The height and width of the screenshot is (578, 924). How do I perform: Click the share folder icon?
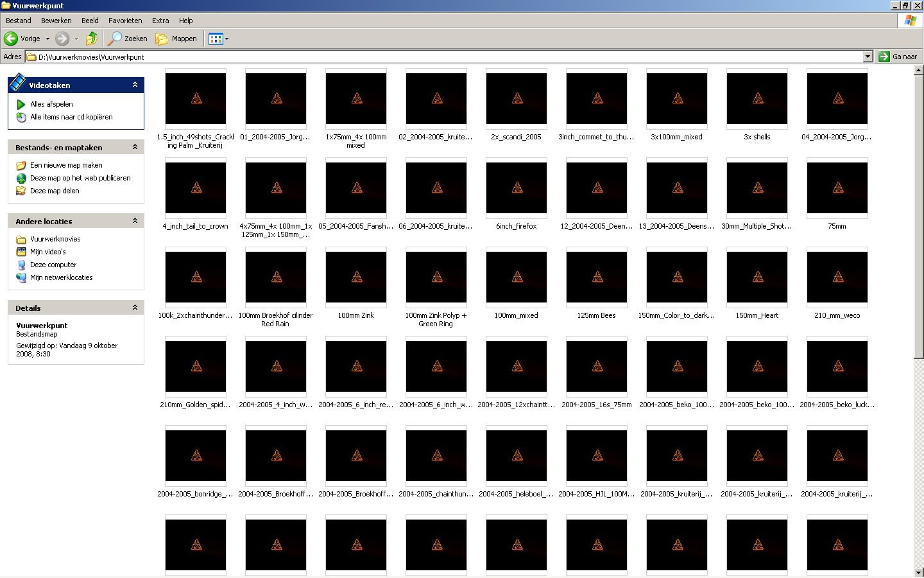[x=21, y=191]
